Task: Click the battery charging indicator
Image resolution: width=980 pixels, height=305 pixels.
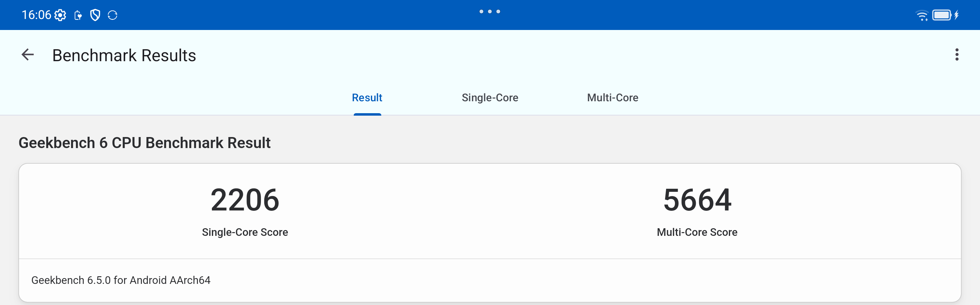Action: coord(945,15)
